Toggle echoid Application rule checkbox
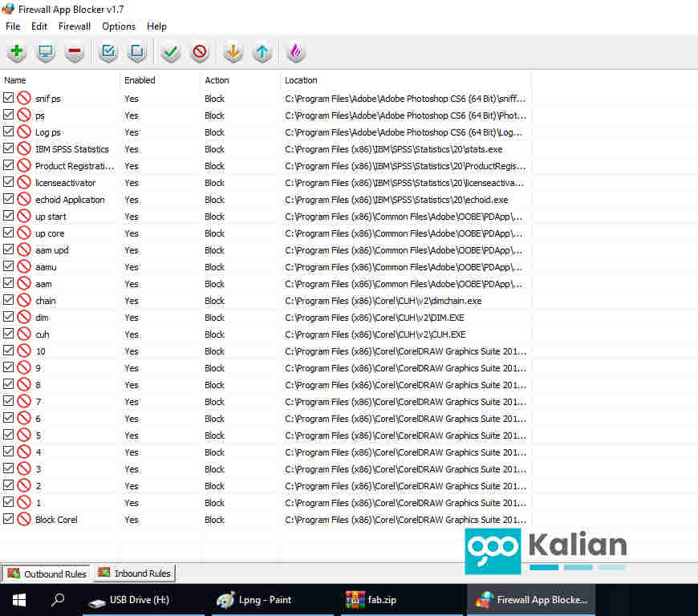Screen dimensions: 698x616 click(x=8, y=198)
